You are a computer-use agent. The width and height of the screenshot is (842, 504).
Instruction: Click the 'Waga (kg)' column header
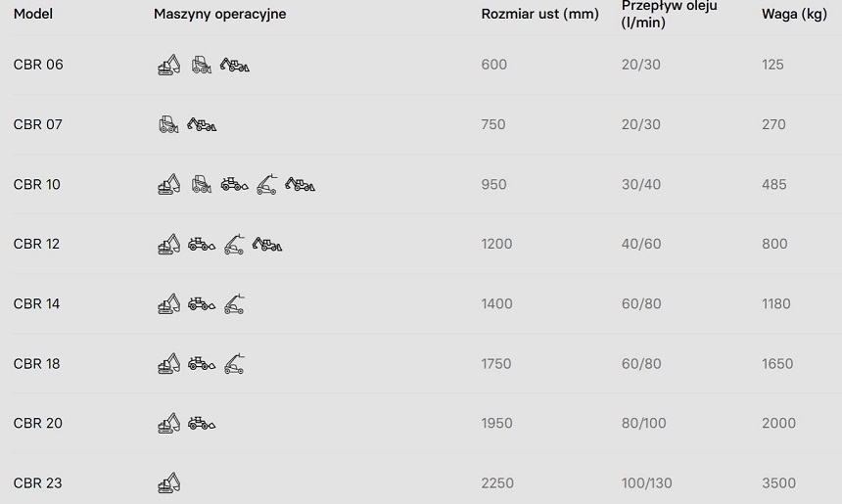point(794,15)
